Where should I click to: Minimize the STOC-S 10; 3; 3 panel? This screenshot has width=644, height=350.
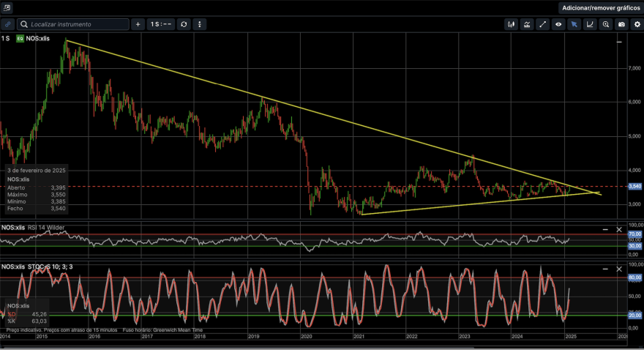point(605,269)
